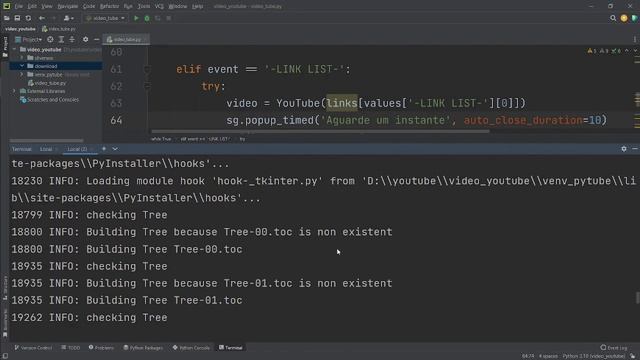Click the editor horizontal scrollbar
640x360 pixels.
coord(320,131)
